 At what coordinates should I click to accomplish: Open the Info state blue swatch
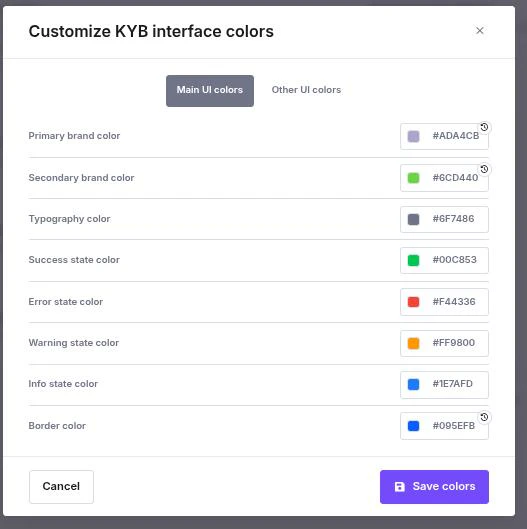click(413, 385)
